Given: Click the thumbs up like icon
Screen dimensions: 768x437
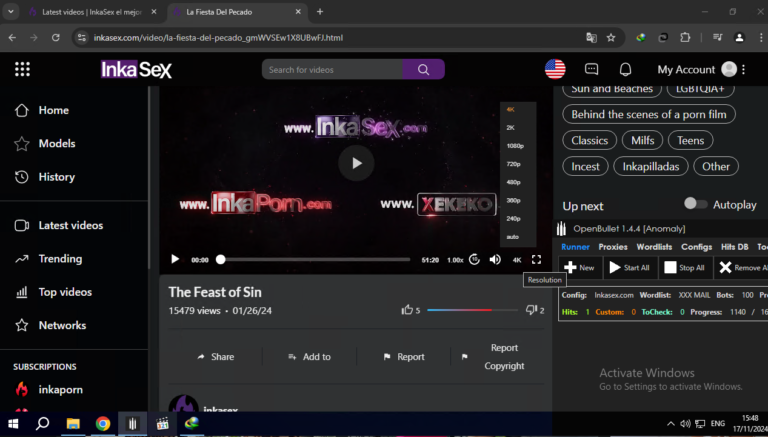Looking at the screenshot, I should [407, 310].
